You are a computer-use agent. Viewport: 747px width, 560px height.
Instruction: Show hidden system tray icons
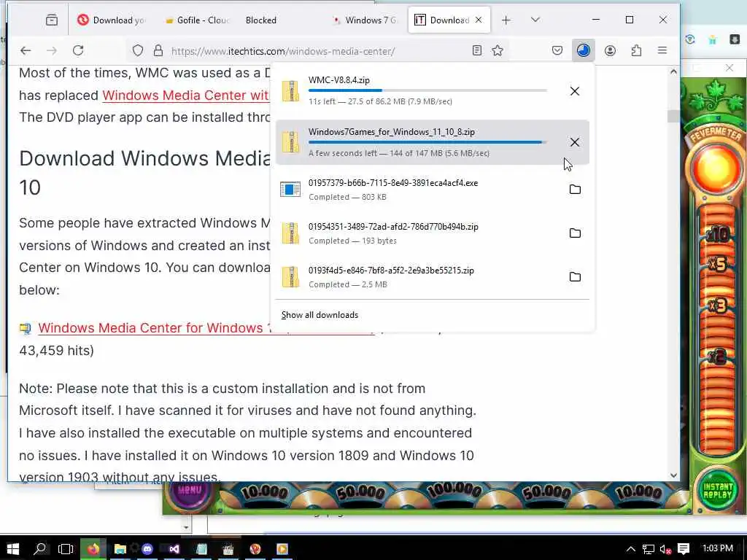pyautogui.click(x=631, y=549)
